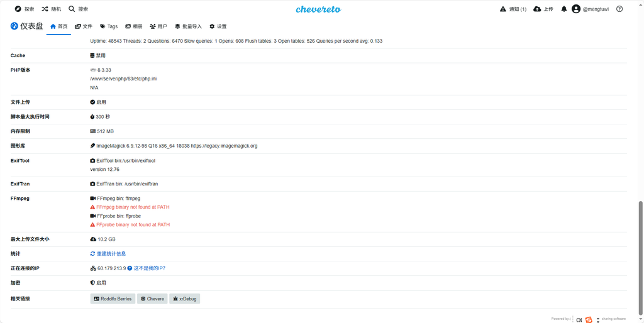Click the cloud icon by 10.2 GB
Screen dimensions: 644x323
tap(93, 239)
